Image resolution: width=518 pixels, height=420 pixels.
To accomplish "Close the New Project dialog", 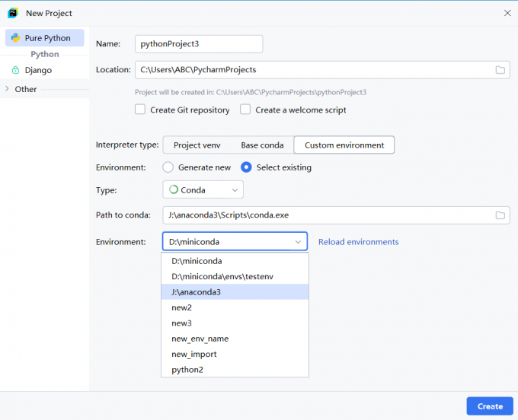I will coord(507,13).
